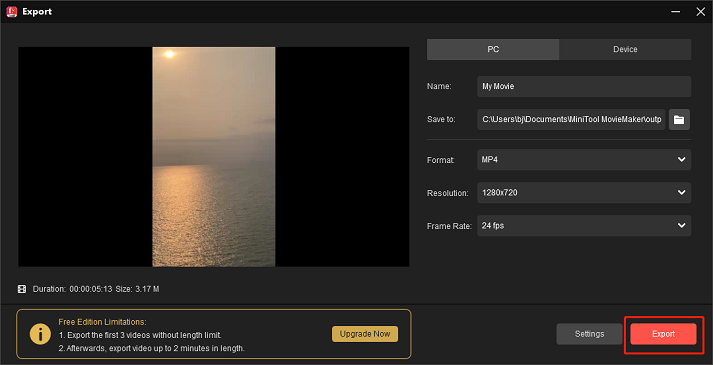The image size is (713, 365).
Task: Click the Name: label
Action: [439, 86]
